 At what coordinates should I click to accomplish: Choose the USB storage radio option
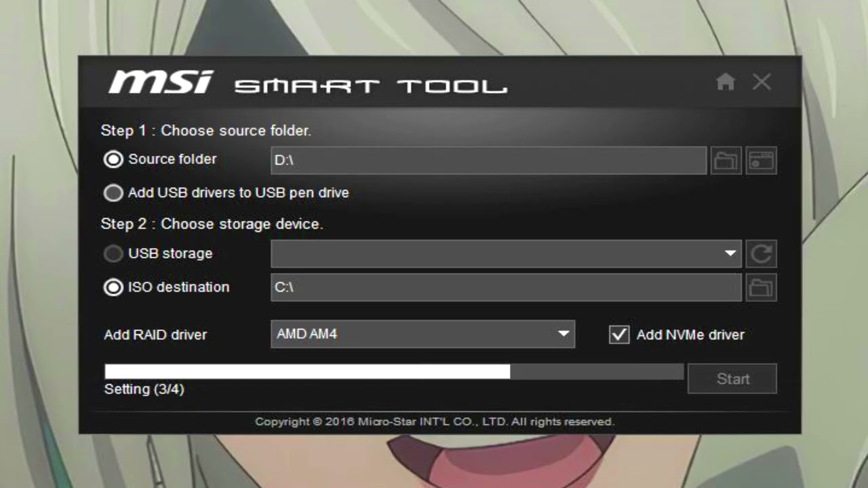tap(113, 253)
